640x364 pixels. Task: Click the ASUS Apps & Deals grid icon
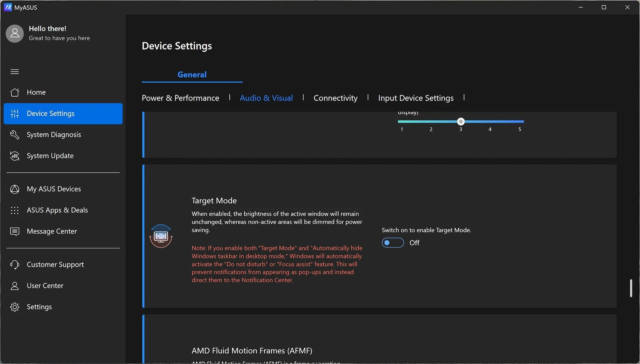click(15, 210)
